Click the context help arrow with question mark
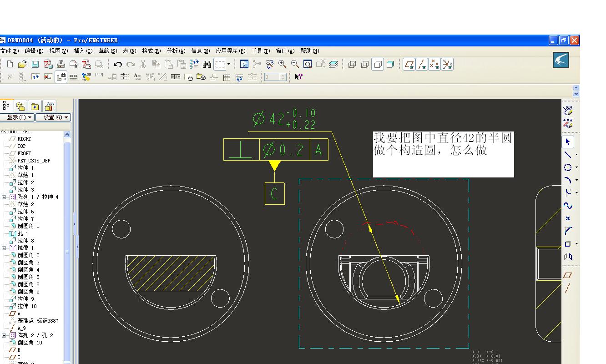This screenshot has height=364, width=606. pyautogui.click(x=298, y=77)
